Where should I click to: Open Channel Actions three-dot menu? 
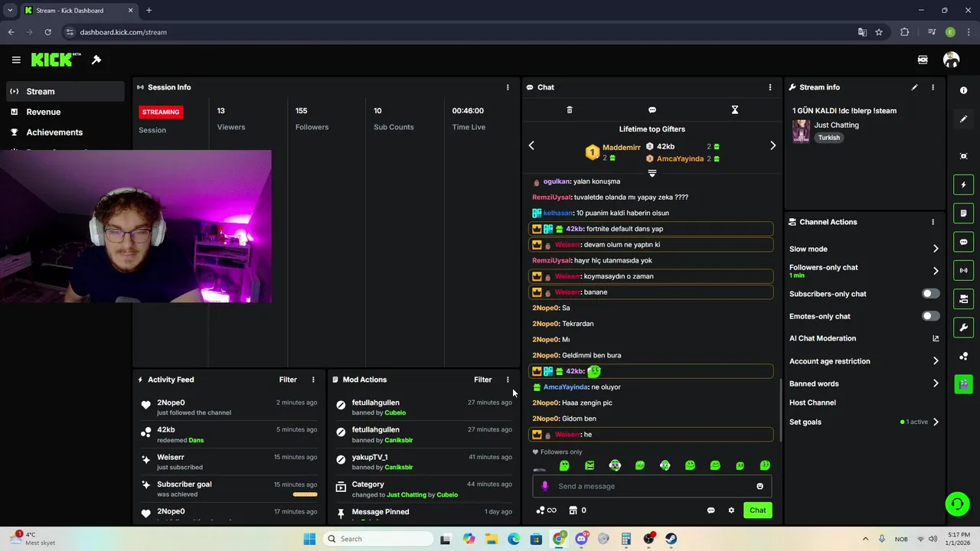coord(933,222)
